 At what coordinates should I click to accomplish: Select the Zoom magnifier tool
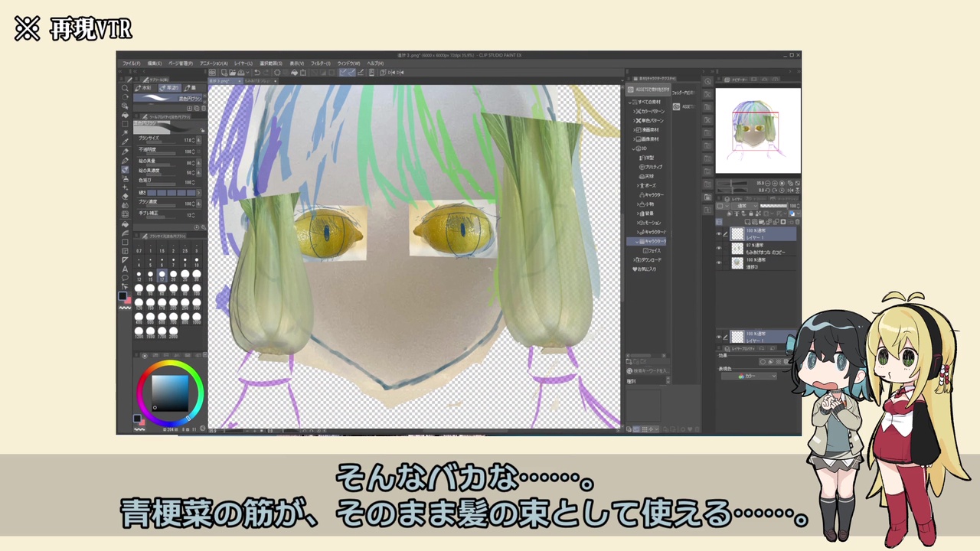[x=125, y=88]
